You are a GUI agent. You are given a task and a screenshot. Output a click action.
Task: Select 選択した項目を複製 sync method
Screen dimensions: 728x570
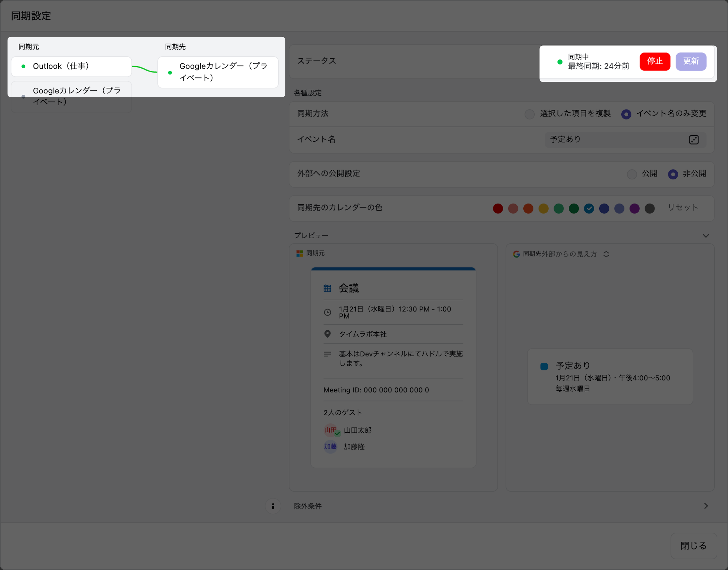(529, 114)
